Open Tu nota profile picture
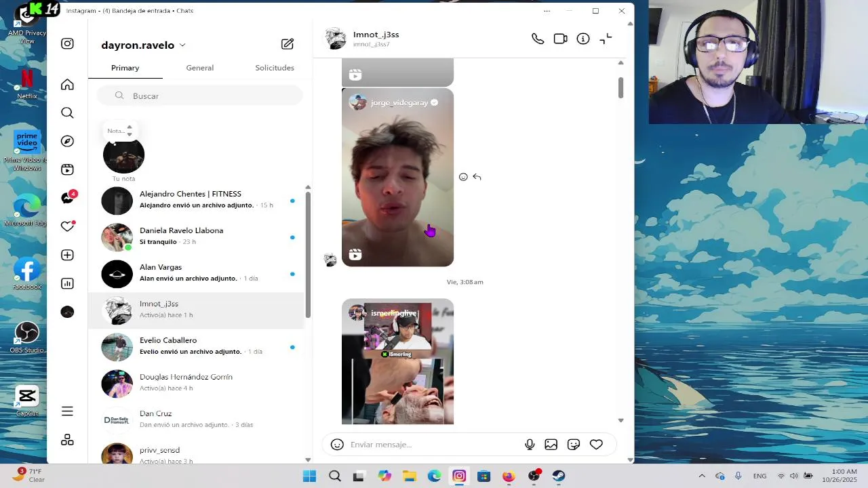This screenshot has height=488, width=868. [123, 155]
